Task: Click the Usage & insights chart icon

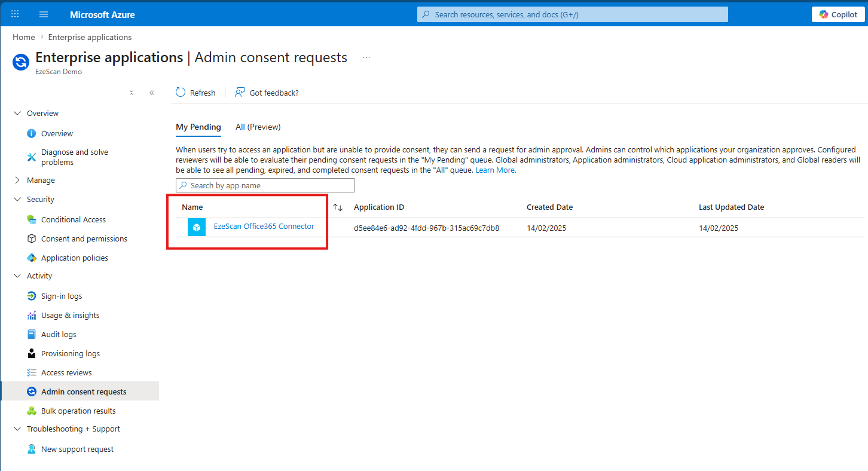Action: 32,315
